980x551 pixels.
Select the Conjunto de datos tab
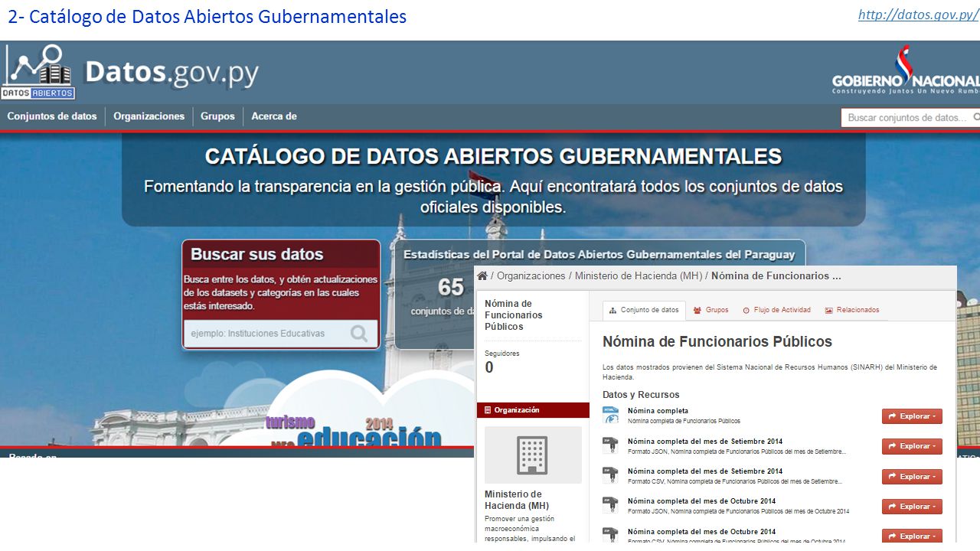644,311
